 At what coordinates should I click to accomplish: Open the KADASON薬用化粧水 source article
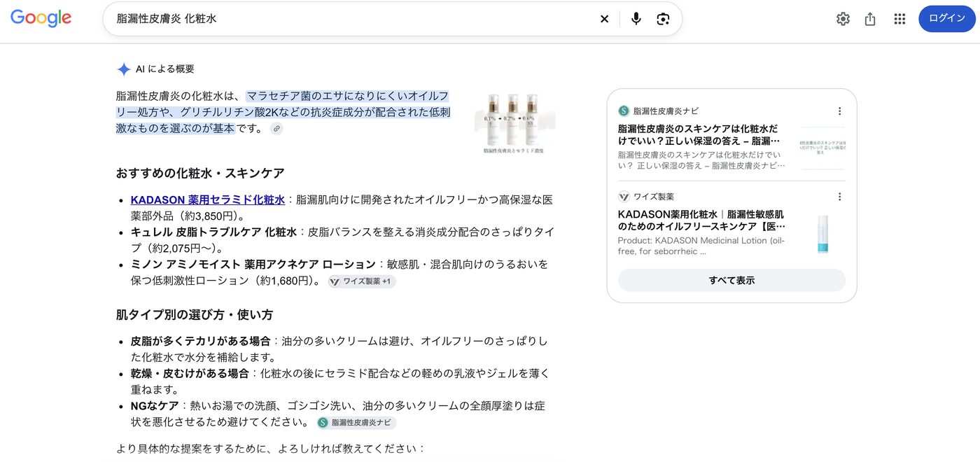click(x=701, y=220)
